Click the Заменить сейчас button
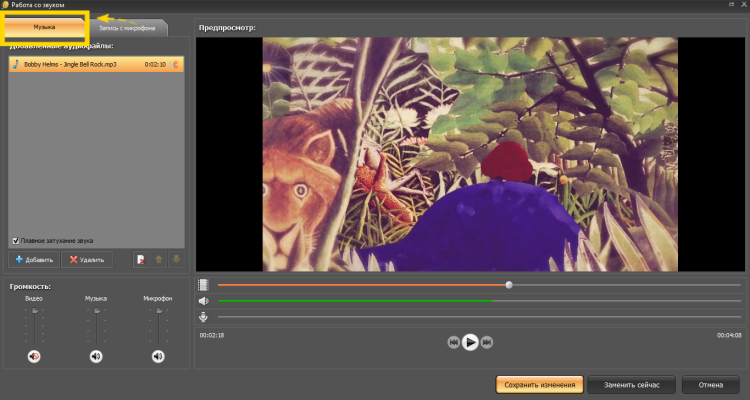The height and width of the screenshot is (400, 750). click(631, 385)
